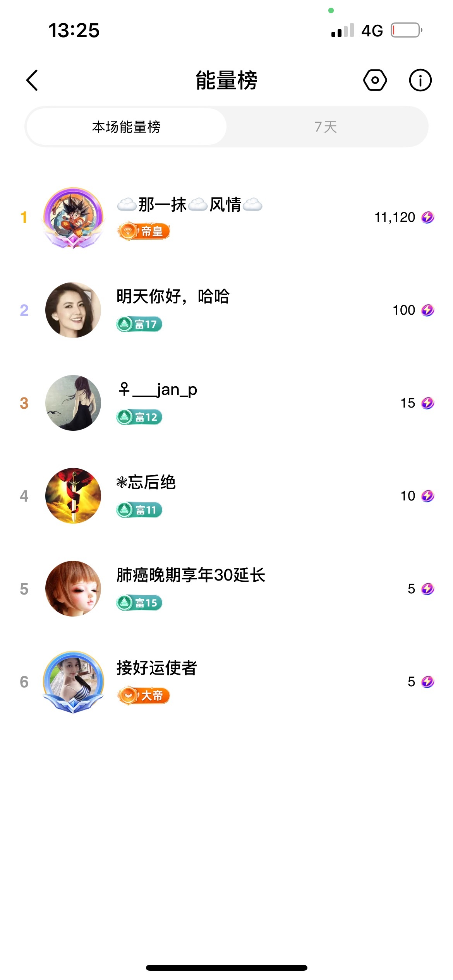Image resolution: width=453 pixels, height=980 pixels.
Task: Open the sword avatar of 忘后绝
Action: (x=73, y=496)
